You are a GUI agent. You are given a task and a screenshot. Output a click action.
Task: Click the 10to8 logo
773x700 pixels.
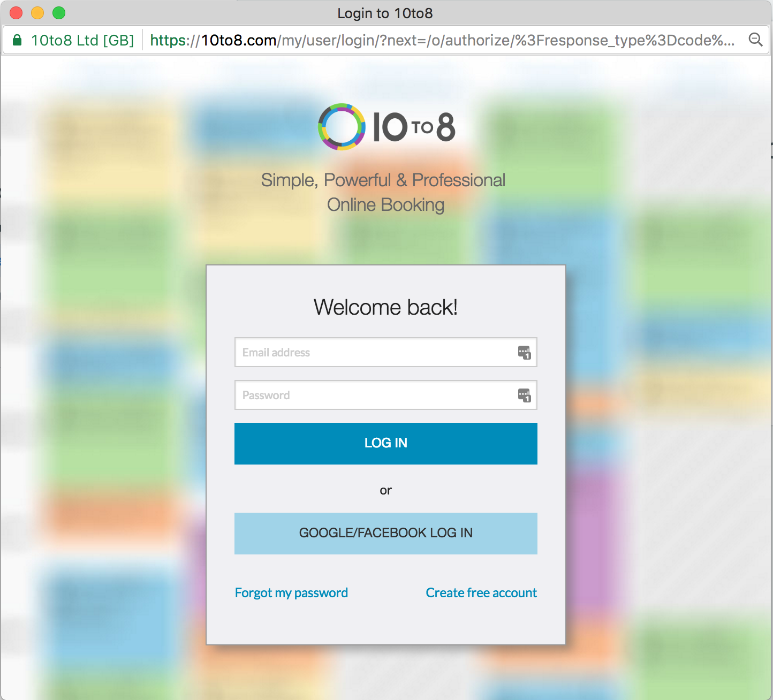(x=386, y=127)
